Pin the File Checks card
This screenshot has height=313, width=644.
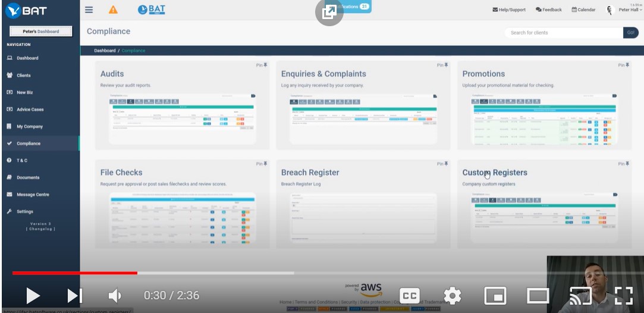point(262,164)
